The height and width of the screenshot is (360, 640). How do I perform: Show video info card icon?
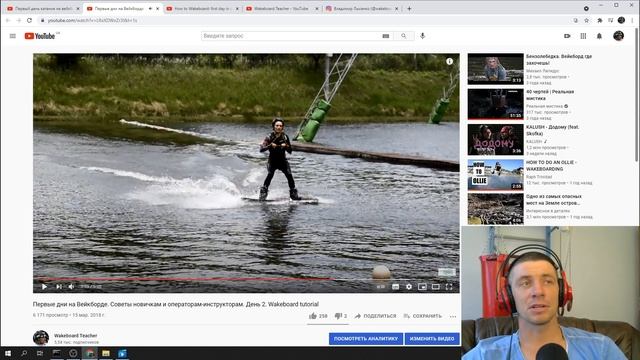[x=449, y=61]
